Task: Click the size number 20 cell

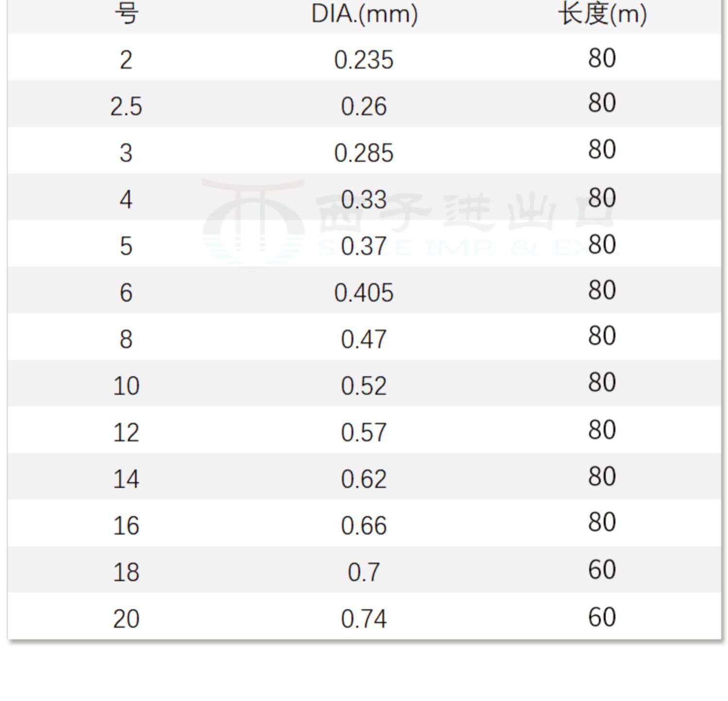Action: coord(126,619)
